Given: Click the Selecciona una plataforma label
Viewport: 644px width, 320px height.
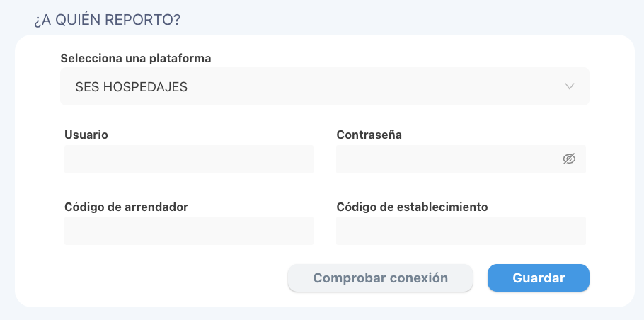Looking at the screenshot, I should (x=136, y=59).
